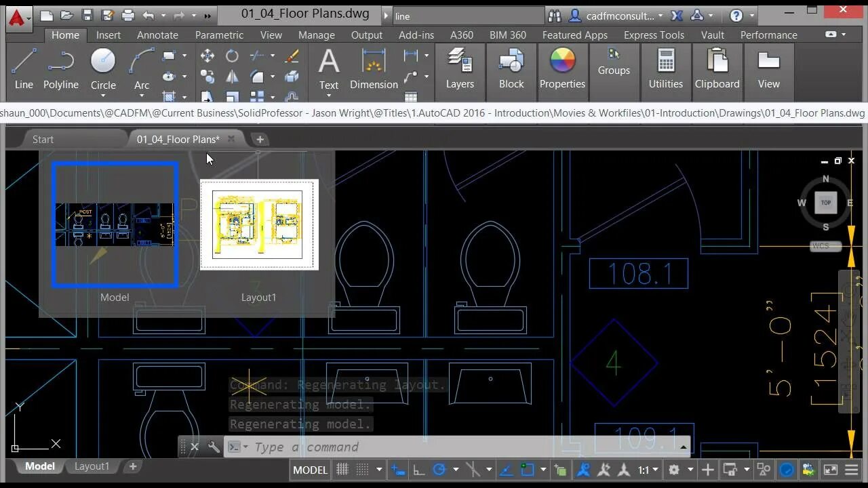The image size is (868, 488).
Task: Use the Erase tool icon
Action: 292,56
